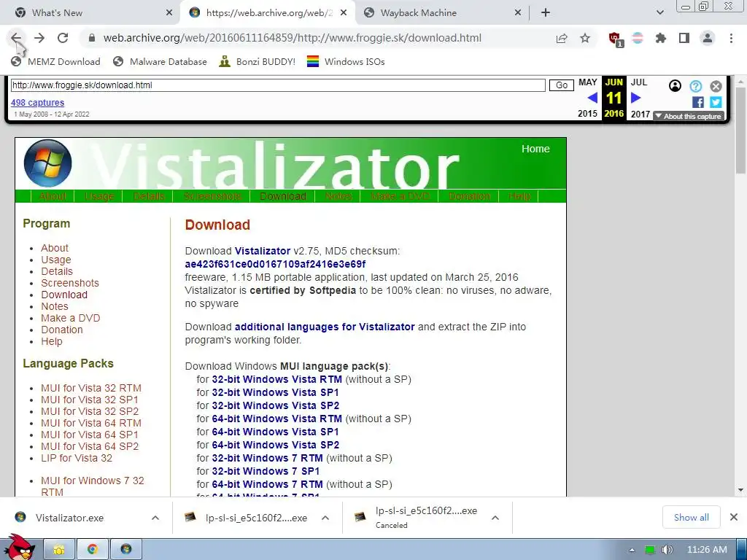747x560 pixels.
Task: Open MUI for Vista 32 SP1 sidebar link
Action: click(90, 400)
